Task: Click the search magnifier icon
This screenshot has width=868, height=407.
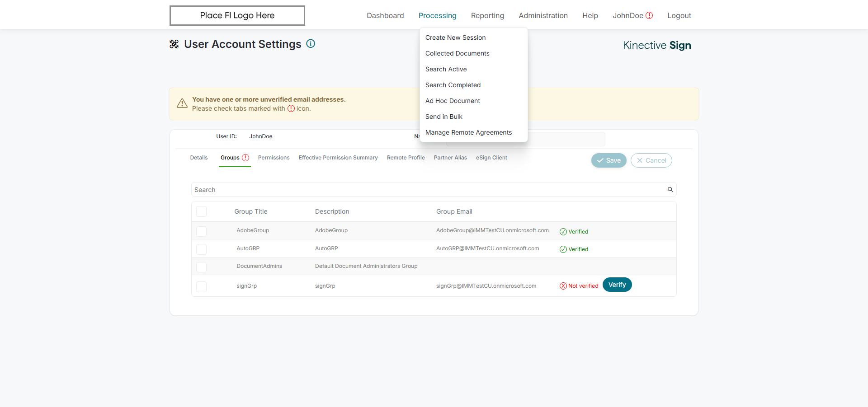Action: click(670, 190)
